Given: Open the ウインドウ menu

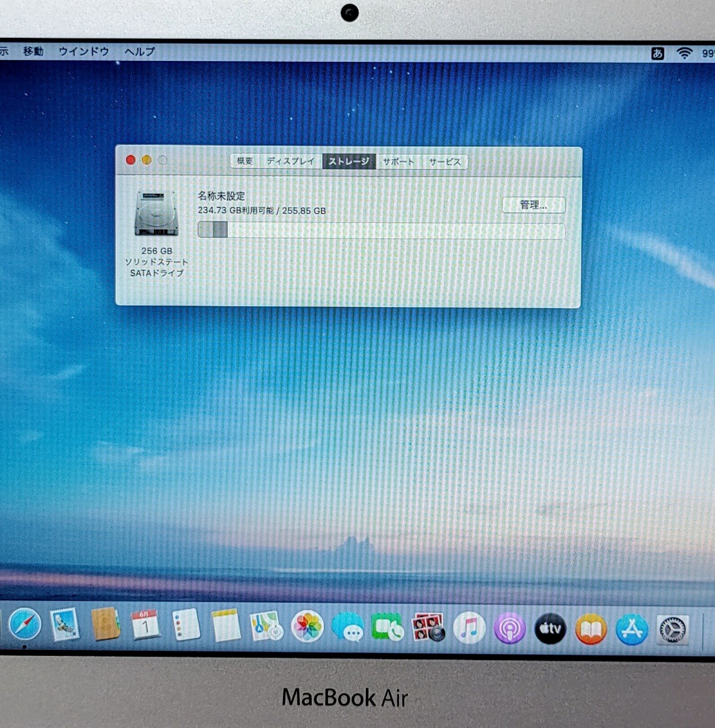Looking at the screenshot, I should tap(84, 51).
